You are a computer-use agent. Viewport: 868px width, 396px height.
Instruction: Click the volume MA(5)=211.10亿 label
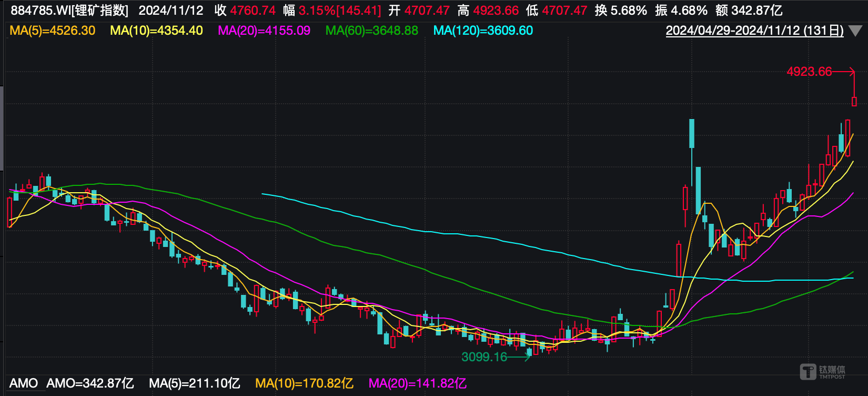pos(195,383)
